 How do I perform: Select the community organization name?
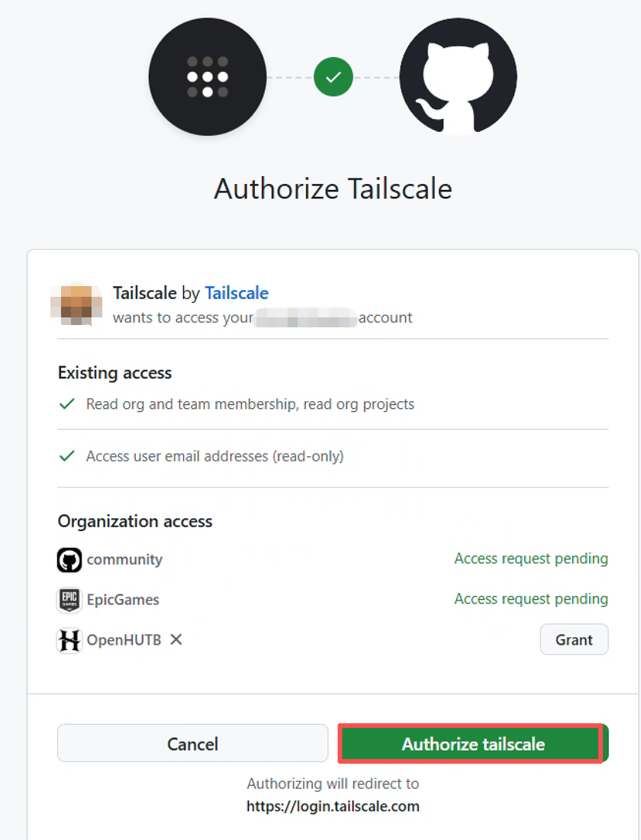tap(124, 560)
